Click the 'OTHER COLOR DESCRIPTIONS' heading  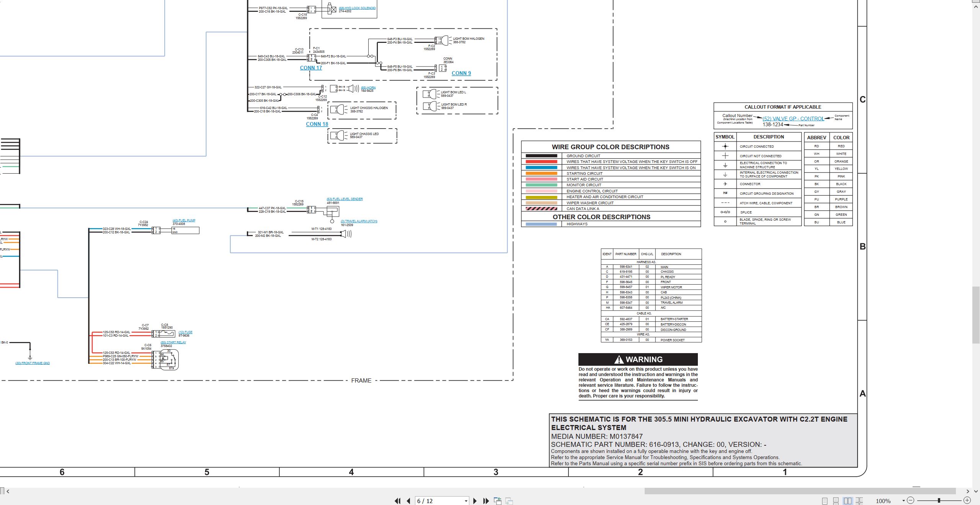click(x=601, y=217)
